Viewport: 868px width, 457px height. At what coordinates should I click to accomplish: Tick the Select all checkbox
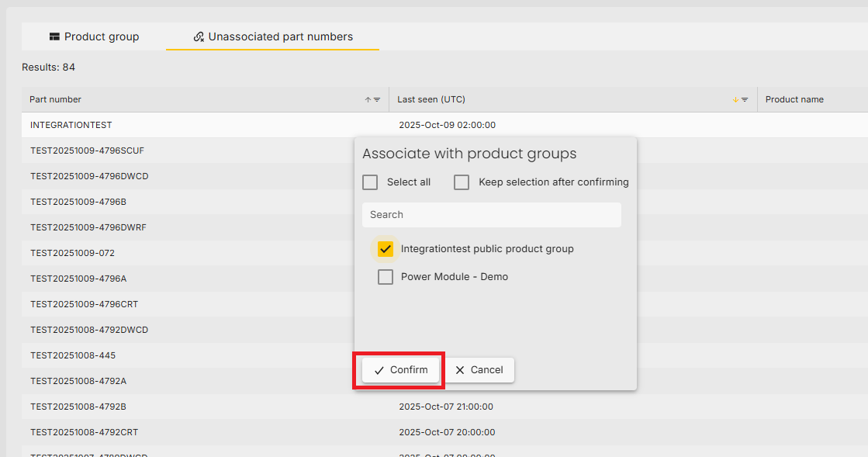pyautogui.click(x=370, y=182)
